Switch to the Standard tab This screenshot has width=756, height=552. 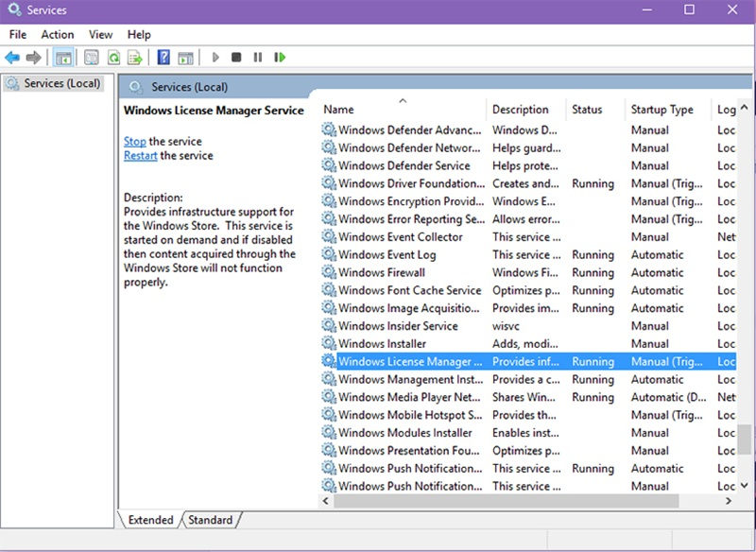[210, 520]
